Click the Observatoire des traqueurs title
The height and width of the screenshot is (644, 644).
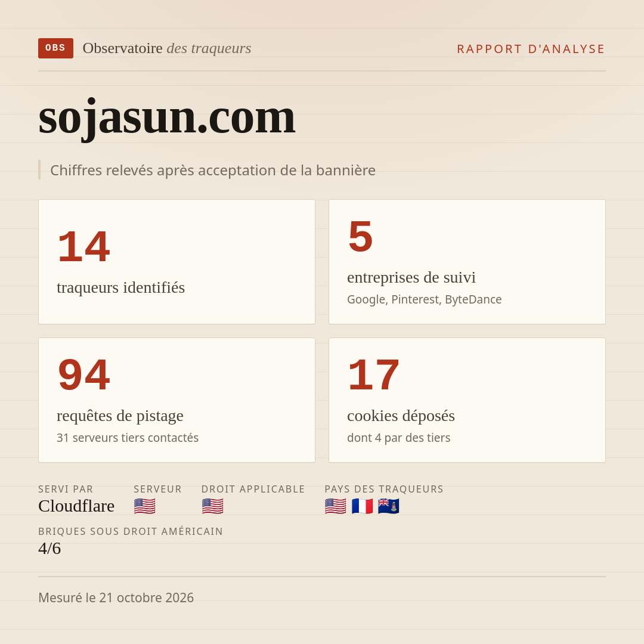tap(167, 48)
